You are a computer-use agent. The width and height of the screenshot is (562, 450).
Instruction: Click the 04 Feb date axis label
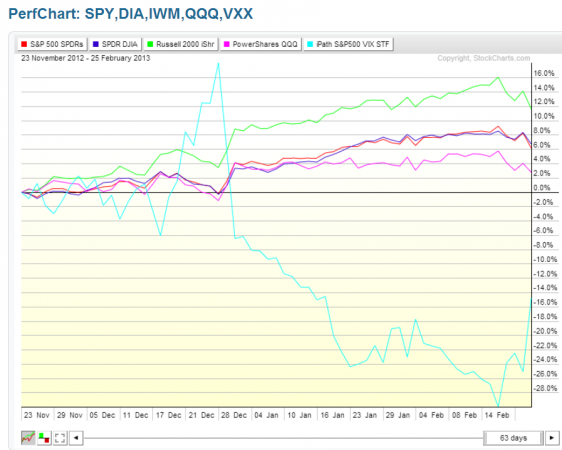(x=431, y=415)
